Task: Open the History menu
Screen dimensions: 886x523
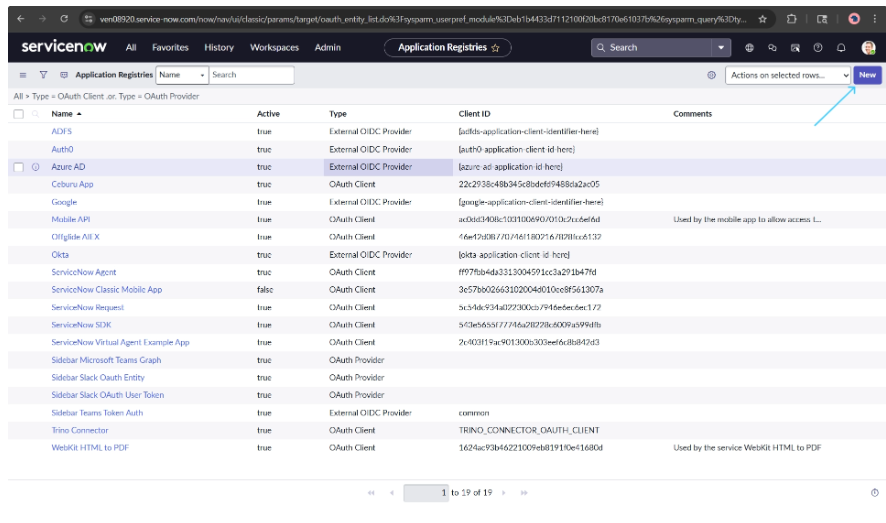Action: coord(219,48)
